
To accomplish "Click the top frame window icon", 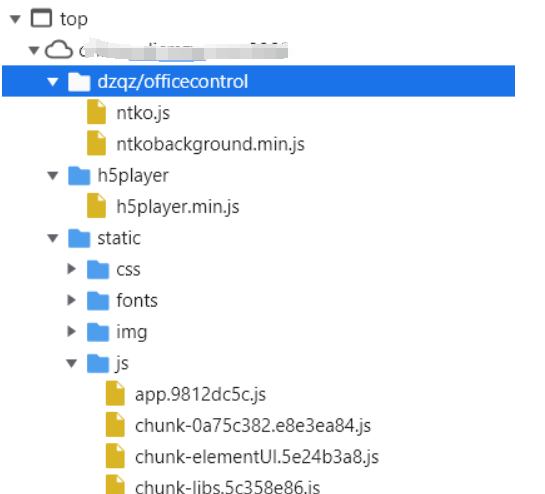I will [x=41, y=18].
